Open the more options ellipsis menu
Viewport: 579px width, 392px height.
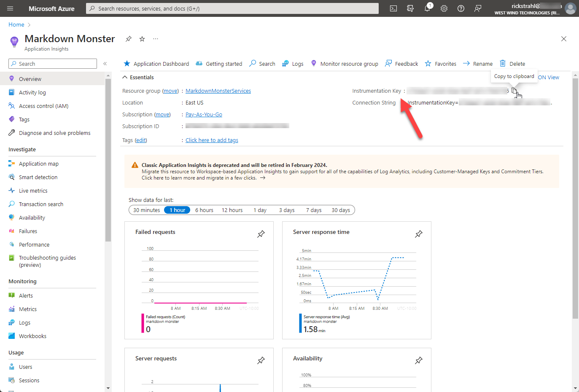coord(155,38)
